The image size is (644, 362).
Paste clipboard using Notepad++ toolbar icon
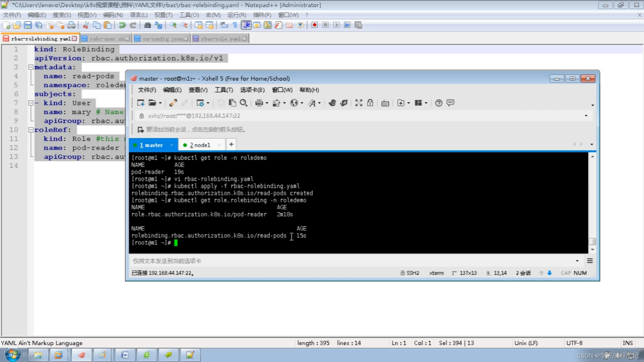tap(108, 25)
